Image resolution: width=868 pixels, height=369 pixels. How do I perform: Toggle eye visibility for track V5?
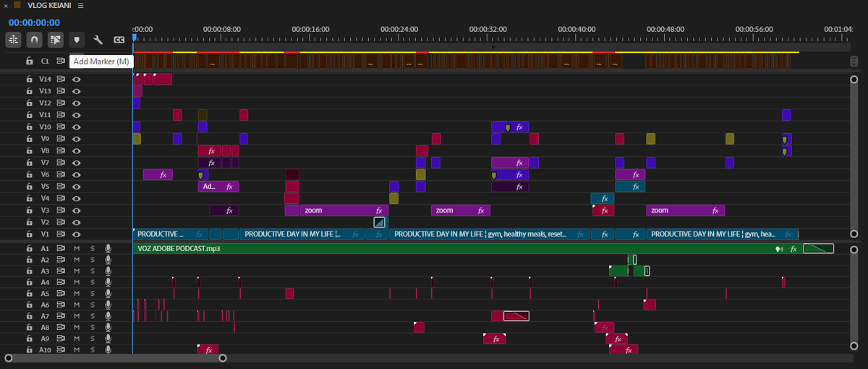point(76,187)
